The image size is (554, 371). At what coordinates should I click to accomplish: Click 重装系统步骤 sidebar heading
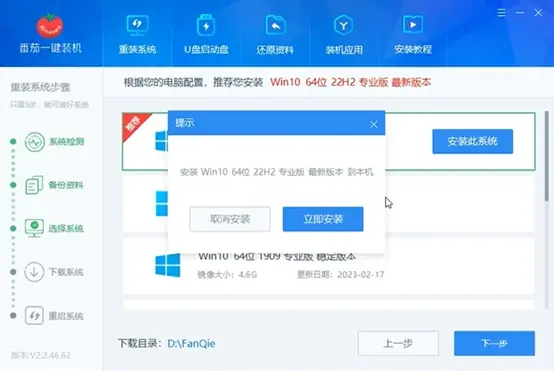[40, 87]
